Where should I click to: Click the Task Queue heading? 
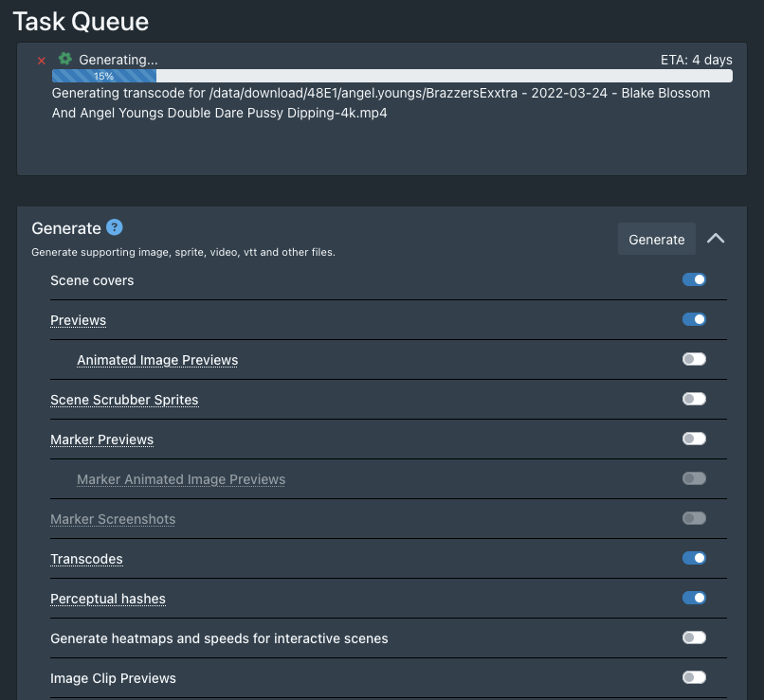pos(81,20)
